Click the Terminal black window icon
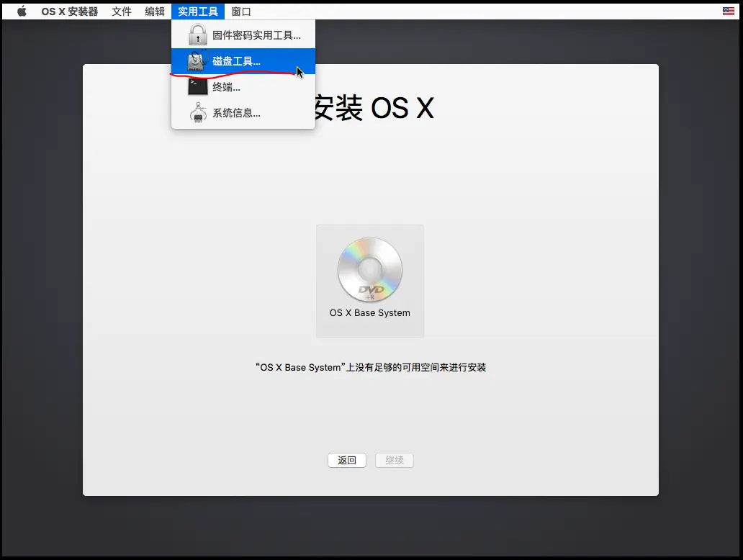 point(197,86)
